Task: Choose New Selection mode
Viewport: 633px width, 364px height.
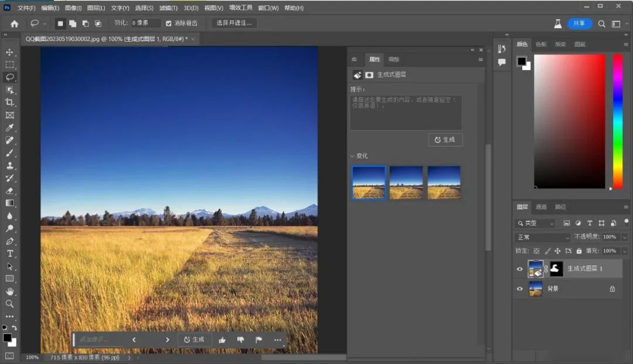Action: [x=60, y=23]
